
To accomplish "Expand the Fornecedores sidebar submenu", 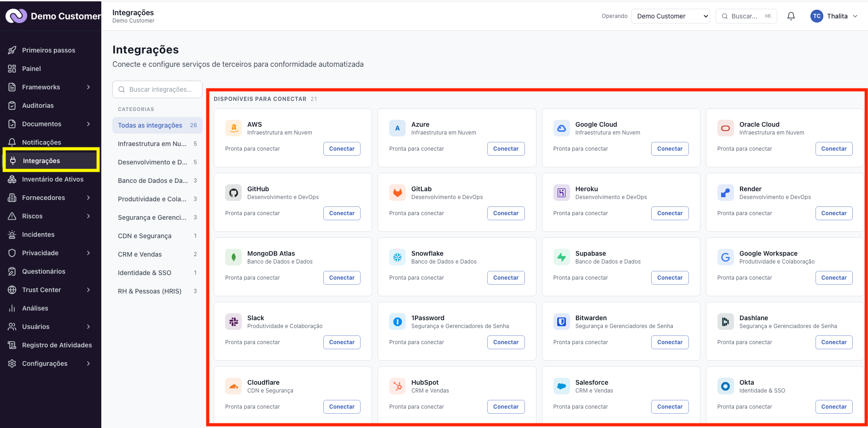I will (x=88, y=198).
